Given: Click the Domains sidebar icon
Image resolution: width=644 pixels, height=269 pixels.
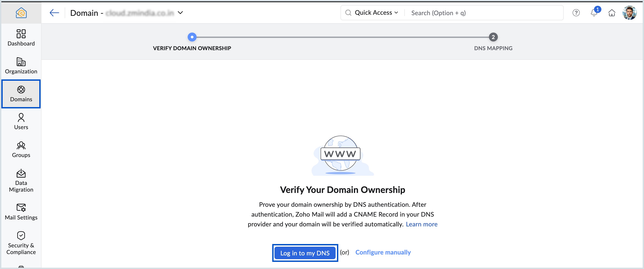Looking at the screenshot, I should [x=21, y=94].
